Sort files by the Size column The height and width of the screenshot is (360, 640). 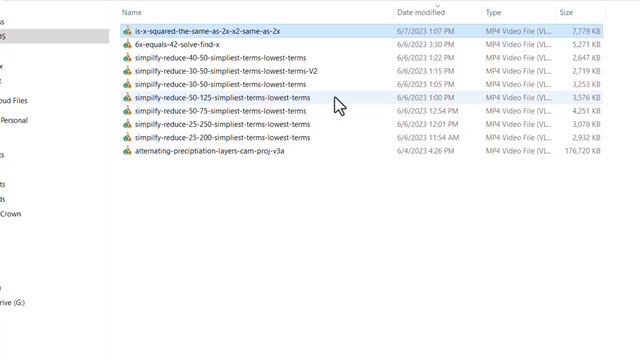566,13
